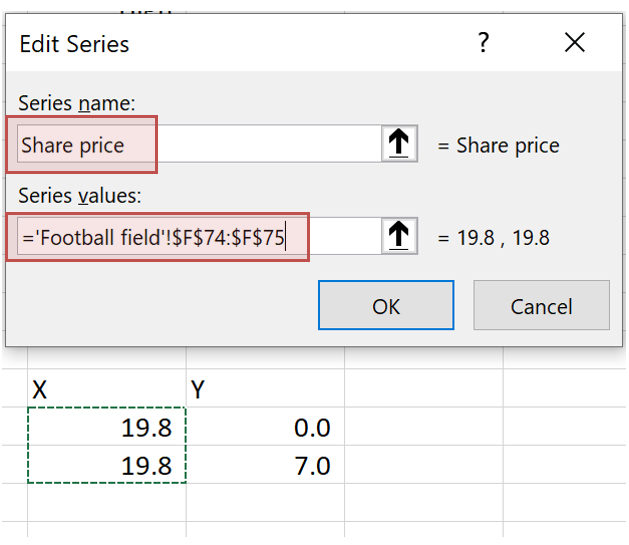Open dialog help with the question mark
Screen dimensions: 629x545
pyautogui.click(x=484, y=43)
